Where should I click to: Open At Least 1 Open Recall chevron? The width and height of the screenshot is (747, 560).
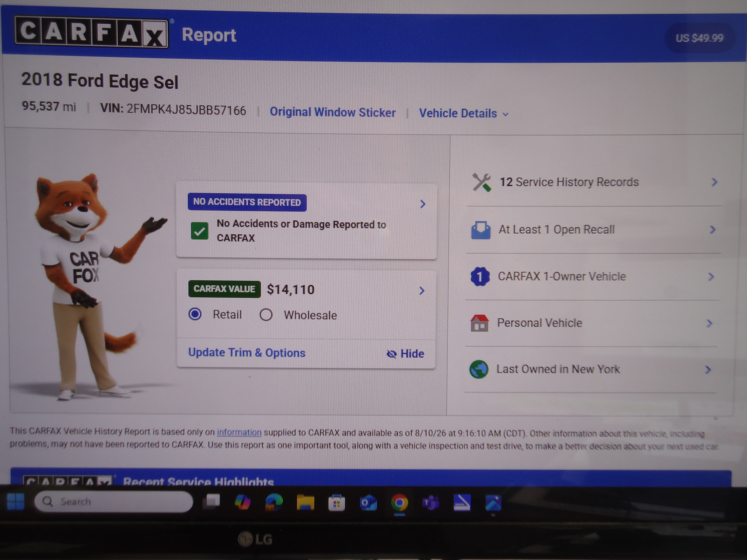point(713,230)
